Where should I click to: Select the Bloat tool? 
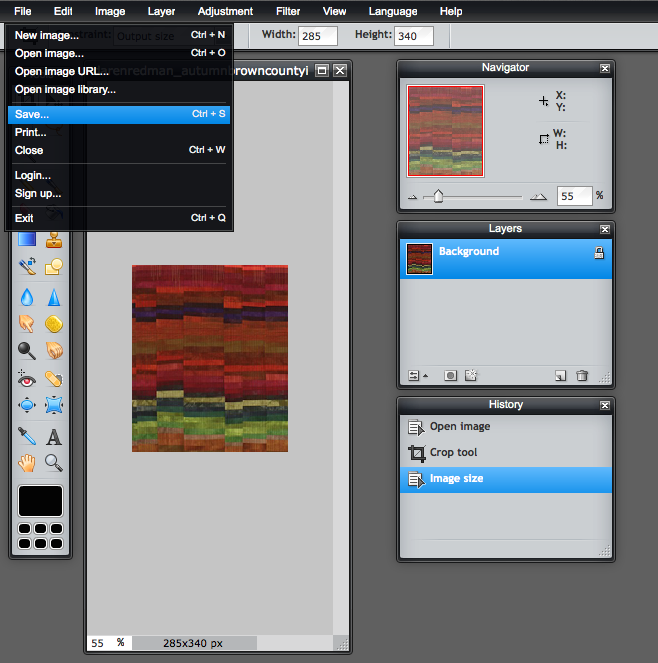(27, 405)
